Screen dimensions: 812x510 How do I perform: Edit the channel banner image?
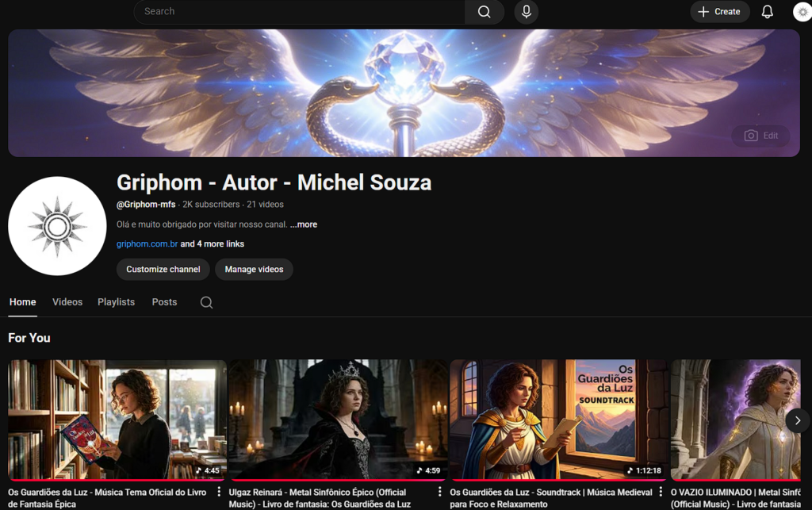click(x=760, y=136)
